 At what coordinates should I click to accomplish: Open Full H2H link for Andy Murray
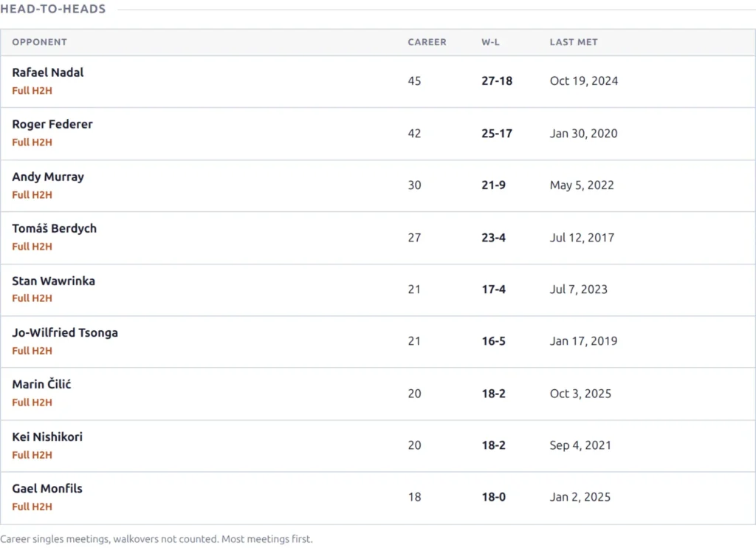tap(32, 195)
